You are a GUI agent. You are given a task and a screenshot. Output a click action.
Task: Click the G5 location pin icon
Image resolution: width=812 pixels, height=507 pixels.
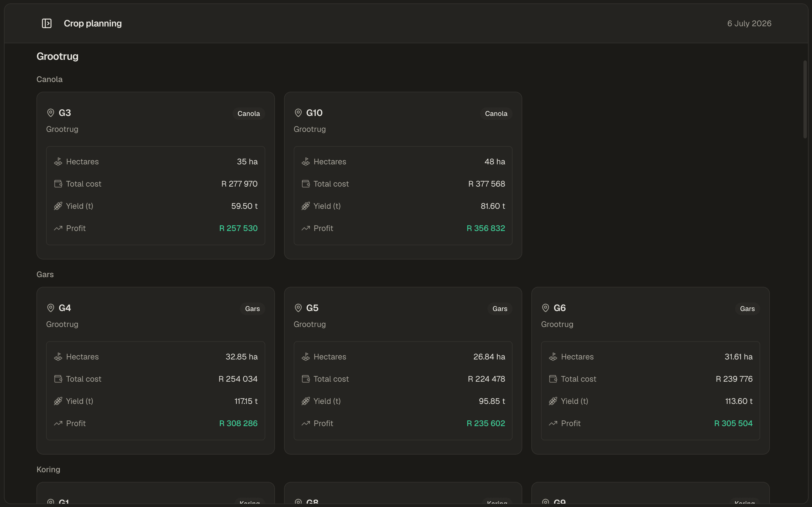coord(298,308)
